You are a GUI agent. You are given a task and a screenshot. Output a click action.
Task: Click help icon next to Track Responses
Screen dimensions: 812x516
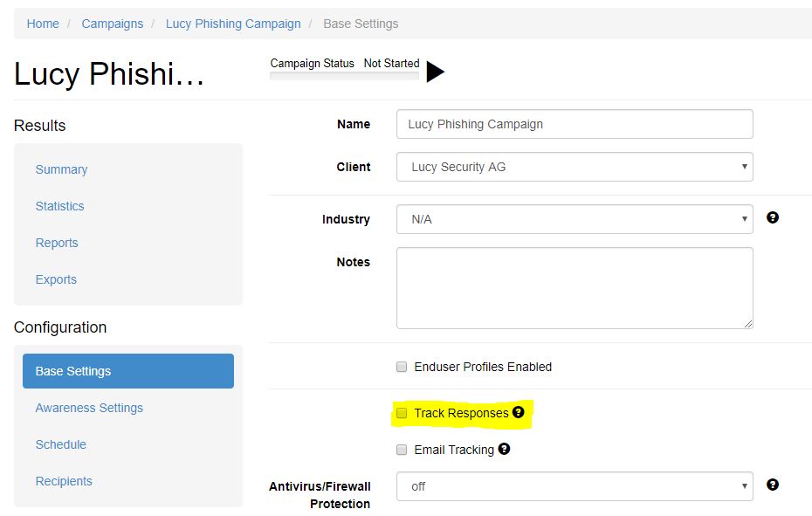[x=519, y=412]
